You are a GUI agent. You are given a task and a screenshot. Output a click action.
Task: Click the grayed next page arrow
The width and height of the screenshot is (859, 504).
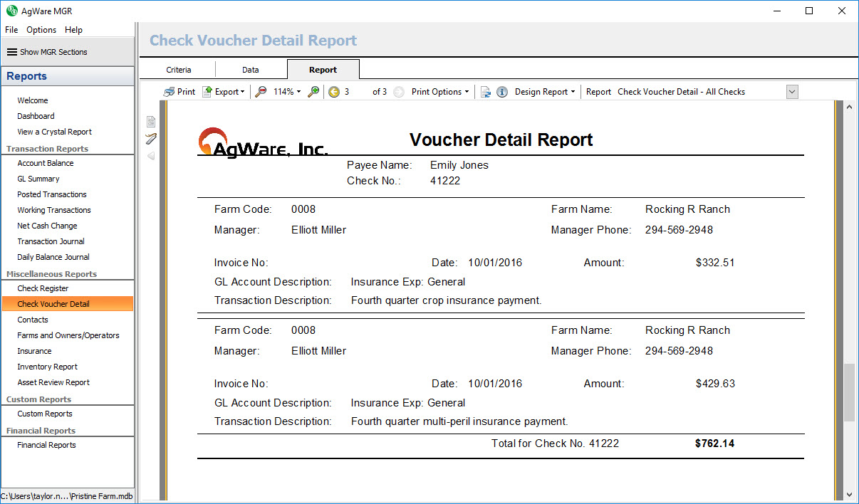pyautogui.click(x=399, y=92)
